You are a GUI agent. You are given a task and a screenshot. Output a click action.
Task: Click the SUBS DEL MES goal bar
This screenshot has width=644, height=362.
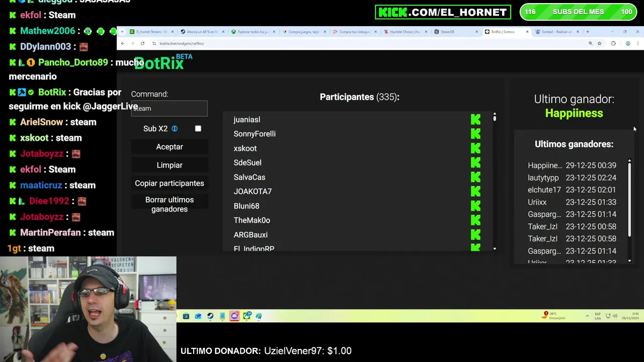pos(578,12)
